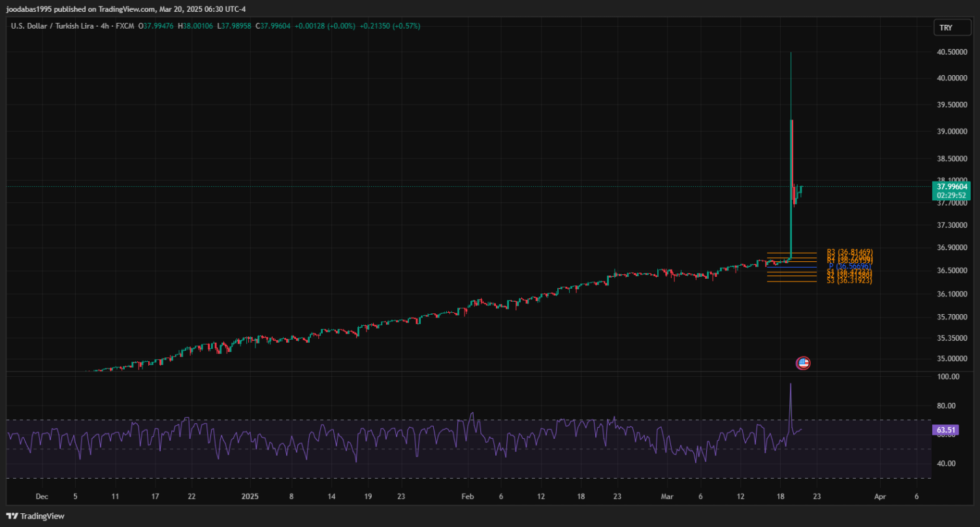Viewport: 980px width, 527px height.
Task: Click the Feb label on the time axis
Action: (467, 497)
